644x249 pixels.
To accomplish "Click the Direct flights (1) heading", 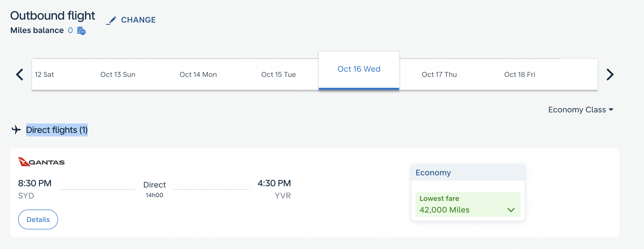I will 57,130.
